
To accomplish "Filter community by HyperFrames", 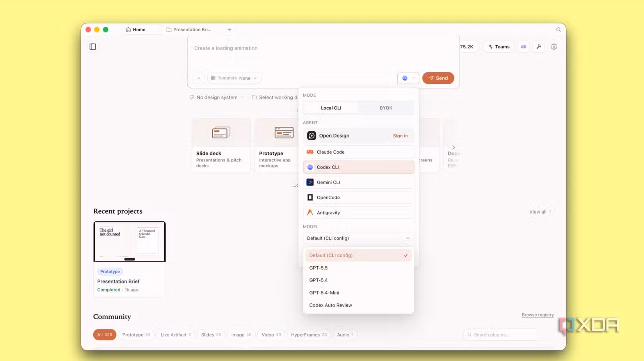I will 309,335.
